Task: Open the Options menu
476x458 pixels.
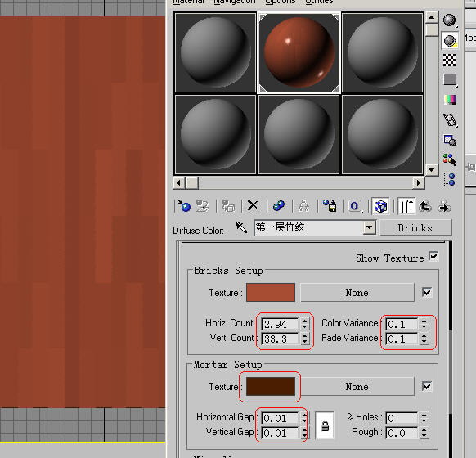Action: [280, 2]
